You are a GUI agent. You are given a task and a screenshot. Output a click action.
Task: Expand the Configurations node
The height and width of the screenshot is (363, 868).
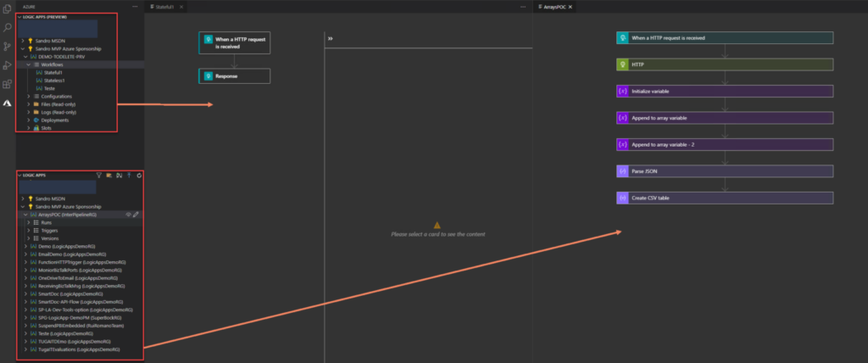pos(28,96)
